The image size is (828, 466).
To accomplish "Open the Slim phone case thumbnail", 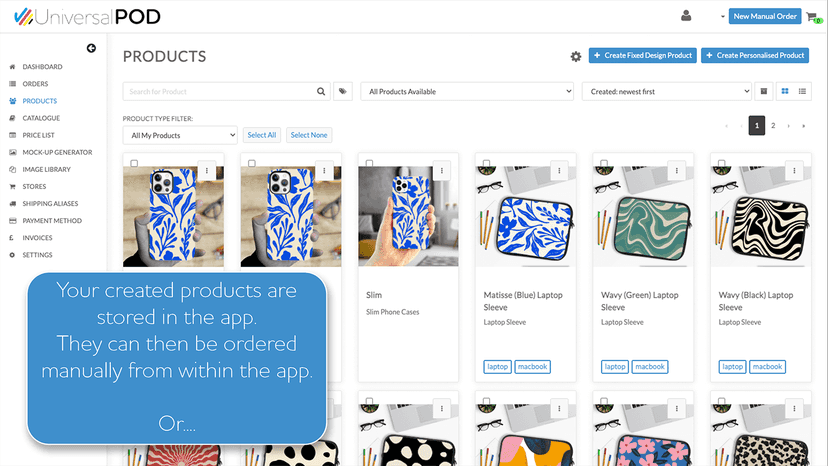I will (x=408, y=217).
